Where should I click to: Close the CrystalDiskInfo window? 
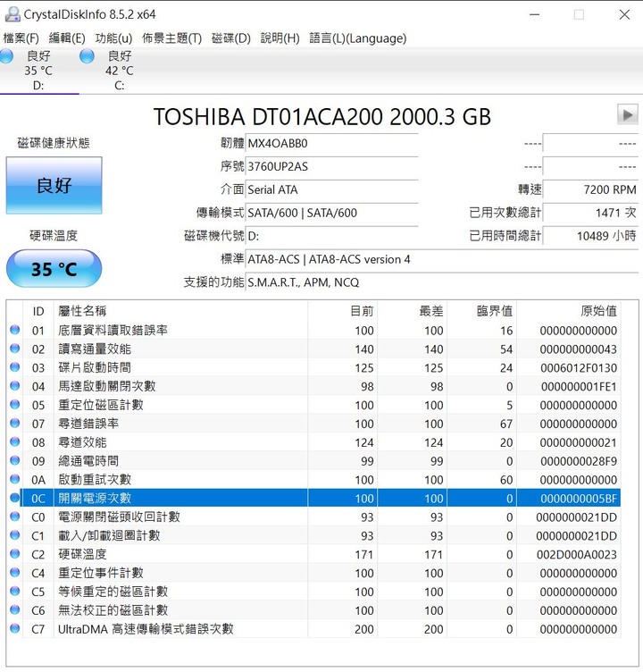[x=624, y=14]
